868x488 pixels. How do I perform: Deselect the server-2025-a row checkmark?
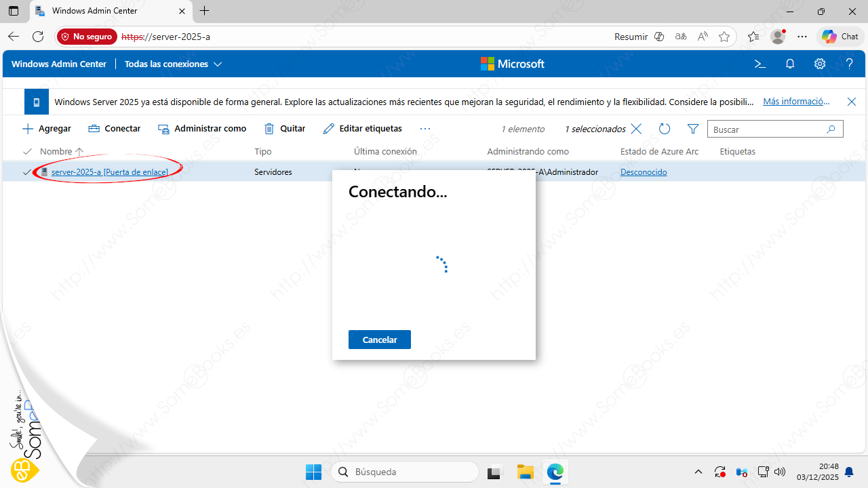pos(27,172)
